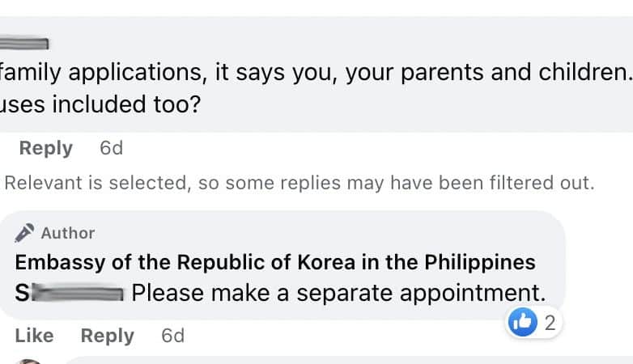Click the next comment bubble at bottom edge
Viewport: 633px width, 364px height.
[x=324, y=360]
